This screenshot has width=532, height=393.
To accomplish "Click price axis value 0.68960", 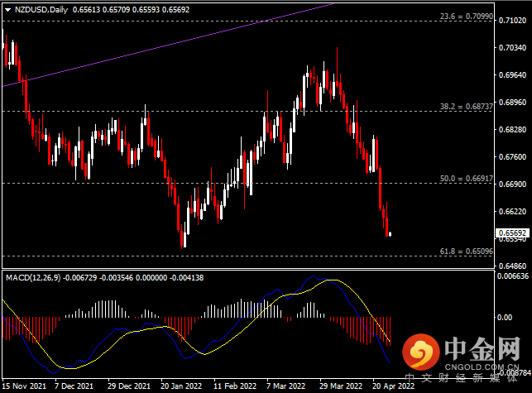I will (512, 102).
